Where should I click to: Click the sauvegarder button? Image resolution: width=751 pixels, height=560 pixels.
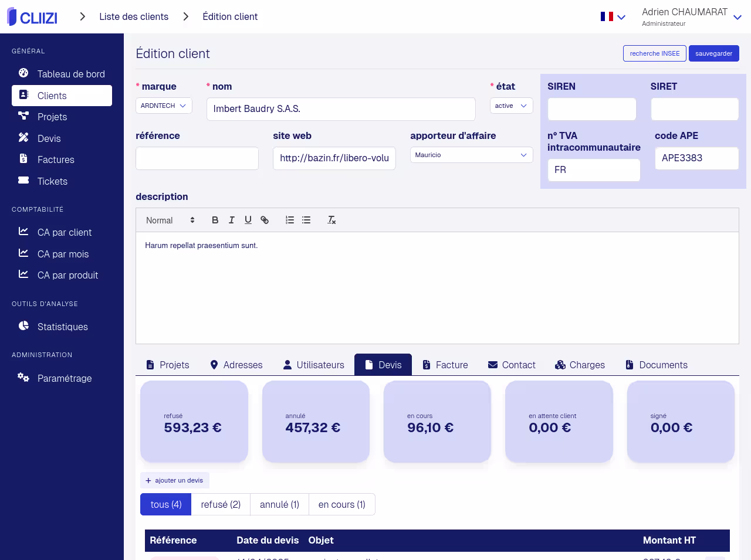coord(713,53)
